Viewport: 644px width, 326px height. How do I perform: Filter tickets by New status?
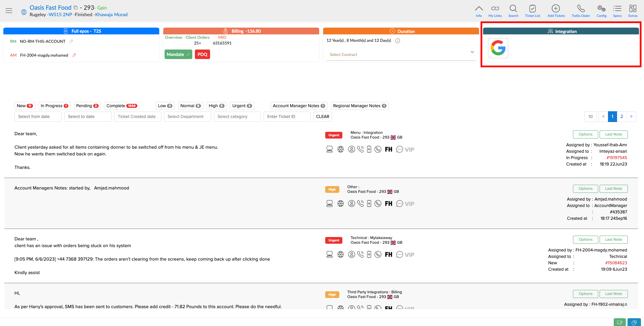25,106
